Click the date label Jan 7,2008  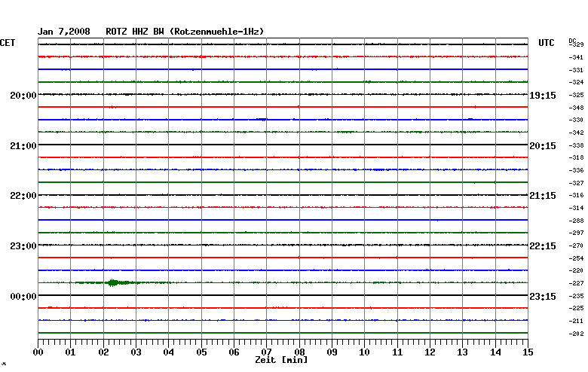tap(64, 32)
